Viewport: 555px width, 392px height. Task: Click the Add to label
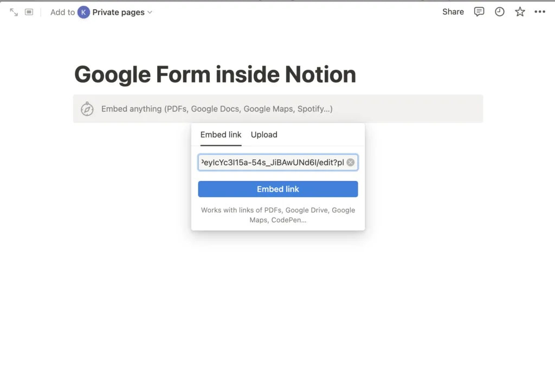(62, 12)
